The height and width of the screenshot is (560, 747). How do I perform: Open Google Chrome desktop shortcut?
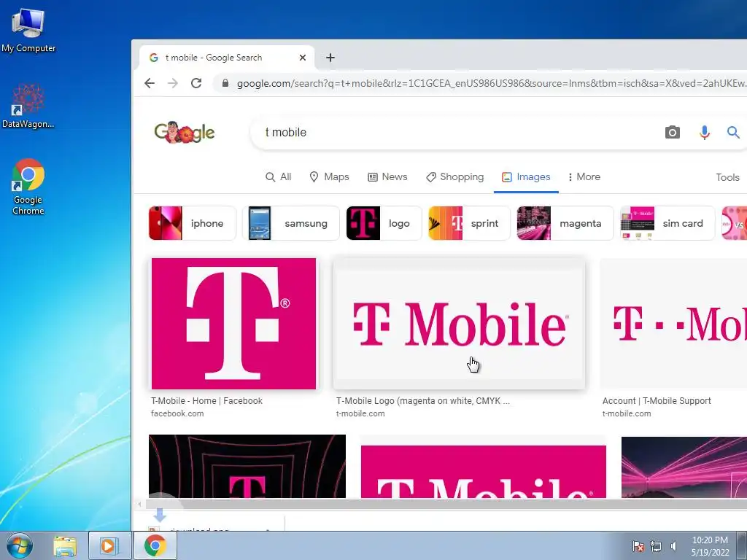28,187
